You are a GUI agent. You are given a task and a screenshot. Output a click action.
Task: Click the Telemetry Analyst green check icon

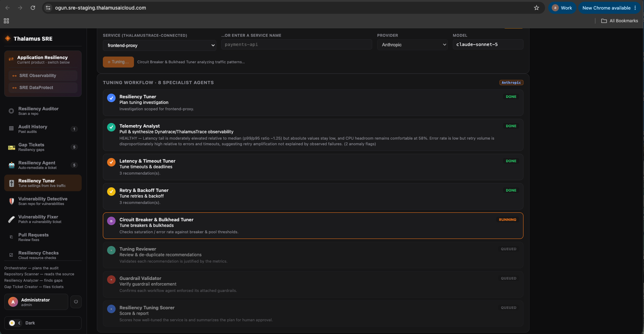pos(111,127)
